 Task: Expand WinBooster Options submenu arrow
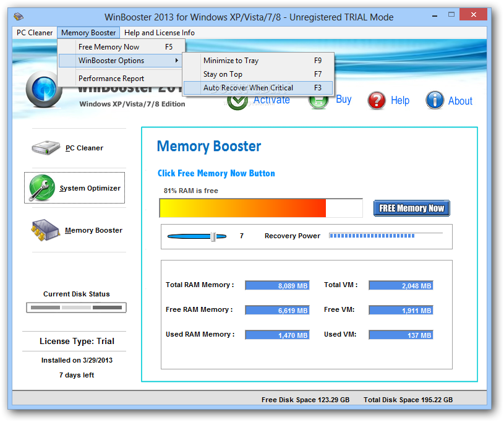[x=176, y=61]
